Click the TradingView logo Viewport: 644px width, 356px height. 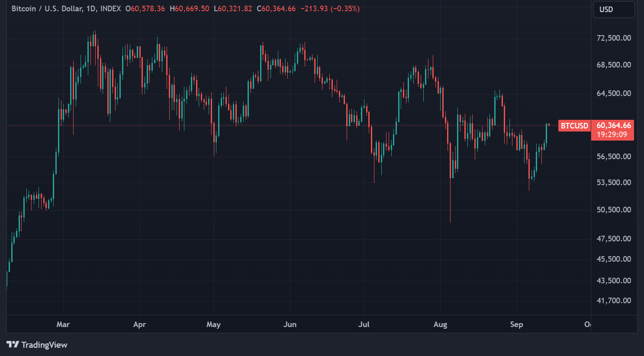[37, 345]
